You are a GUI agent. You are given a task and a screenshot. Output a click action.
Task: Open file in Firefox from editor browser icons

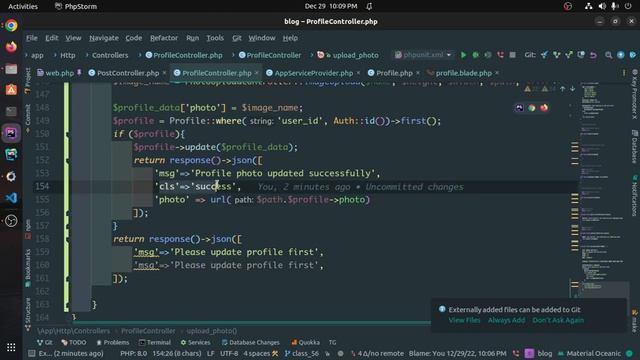pos(544,108)
